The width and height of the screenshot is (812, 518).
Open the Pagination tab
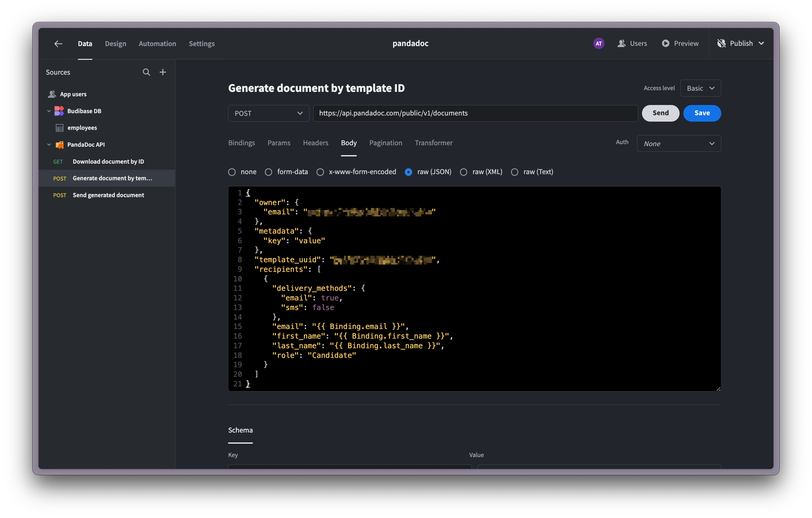(x=386, y=143)
